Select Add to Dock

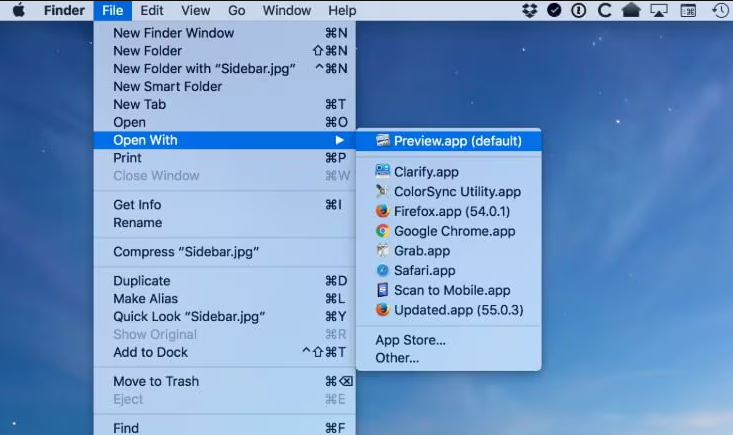click(x=224, y=352)
